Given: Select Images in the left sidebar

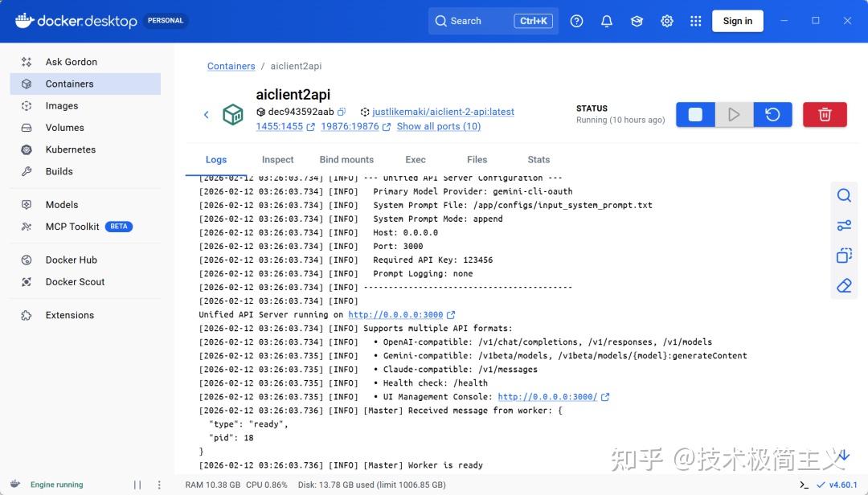Looking at the screenshot, I should [x=62, y=106].
